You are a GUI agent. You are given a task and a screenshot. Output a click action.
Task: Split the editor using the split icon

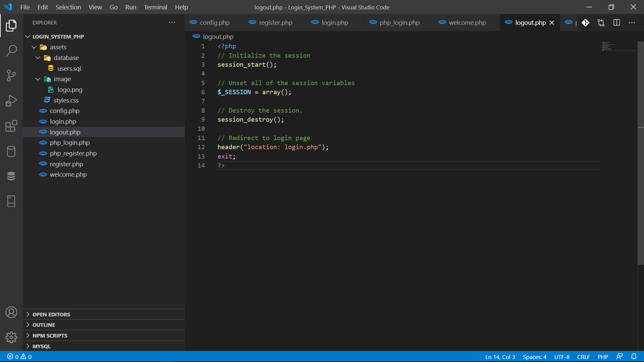pyautogui.click(x=617, y=22)
